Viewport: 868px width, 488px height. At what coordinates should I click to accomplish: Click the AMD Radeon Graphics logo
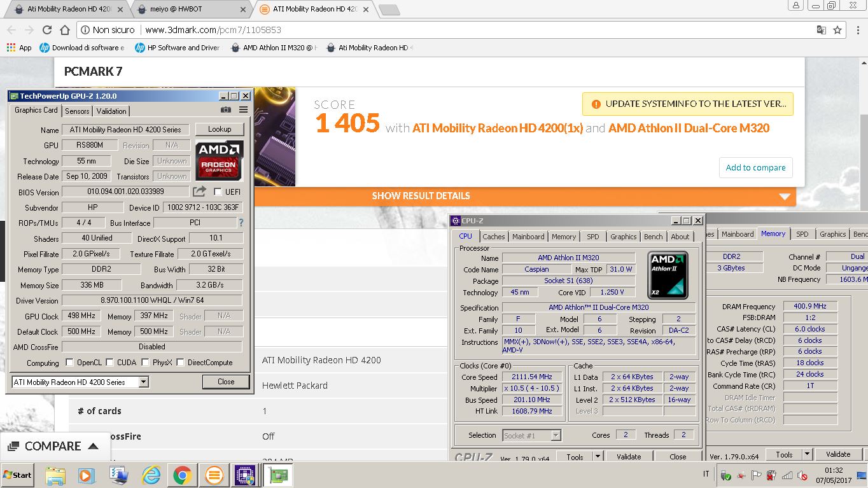click(219, 161)
